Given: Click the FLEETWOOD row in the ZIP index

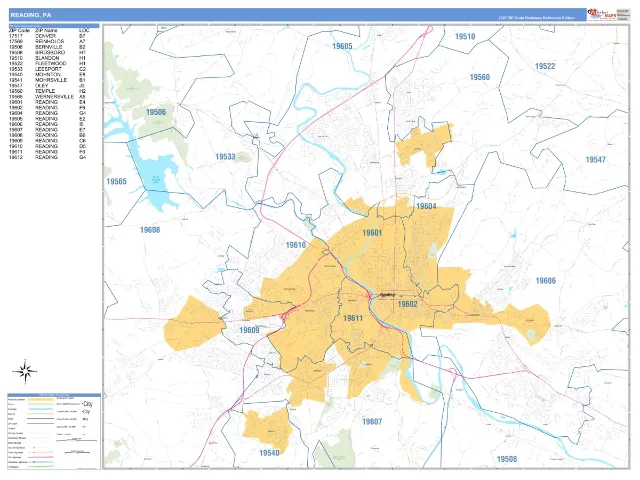Looking at the screenshot, I should (x=47, y=64).
